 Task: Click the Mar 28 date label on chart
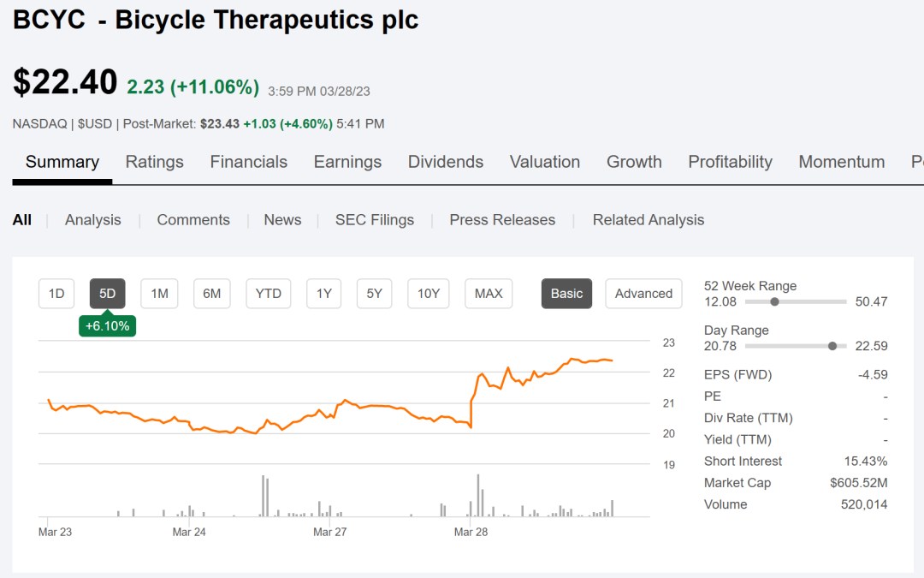(470, 532)
